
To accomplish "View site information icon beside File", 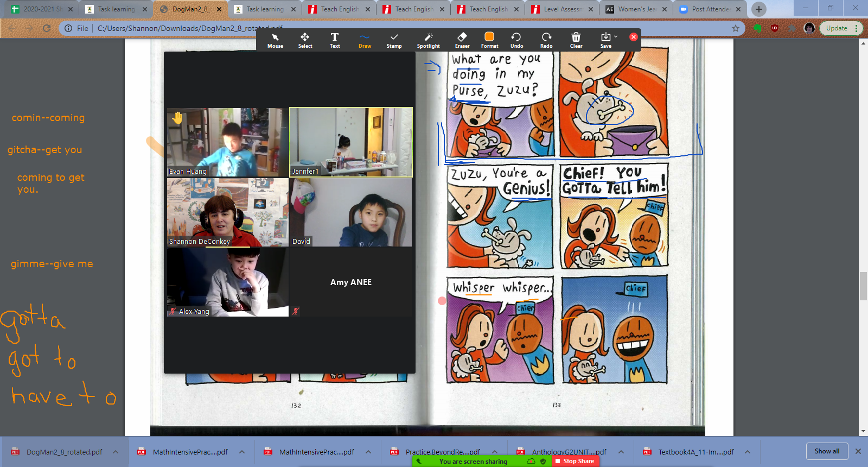I will (68, 28).
